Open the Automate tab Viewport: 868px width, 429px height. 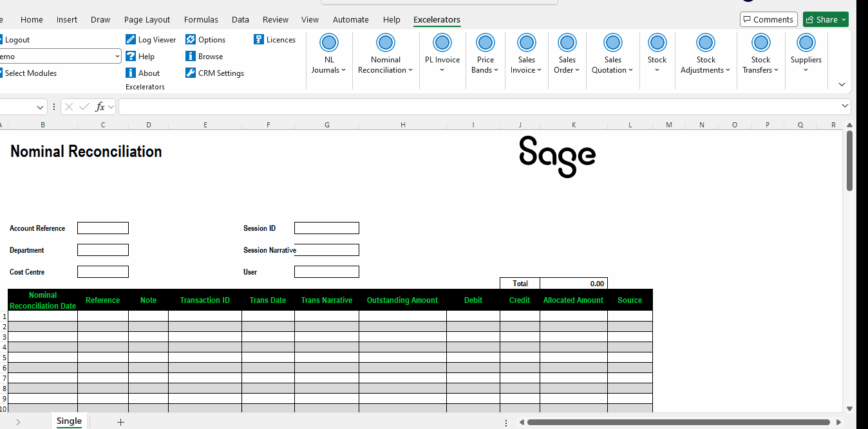coord(351,19)
